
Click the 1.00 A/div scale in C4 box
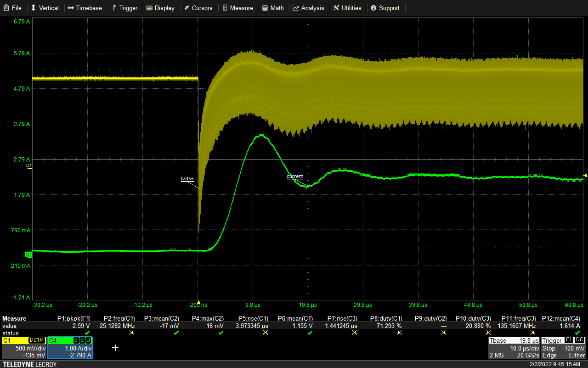tap(77, 348)
